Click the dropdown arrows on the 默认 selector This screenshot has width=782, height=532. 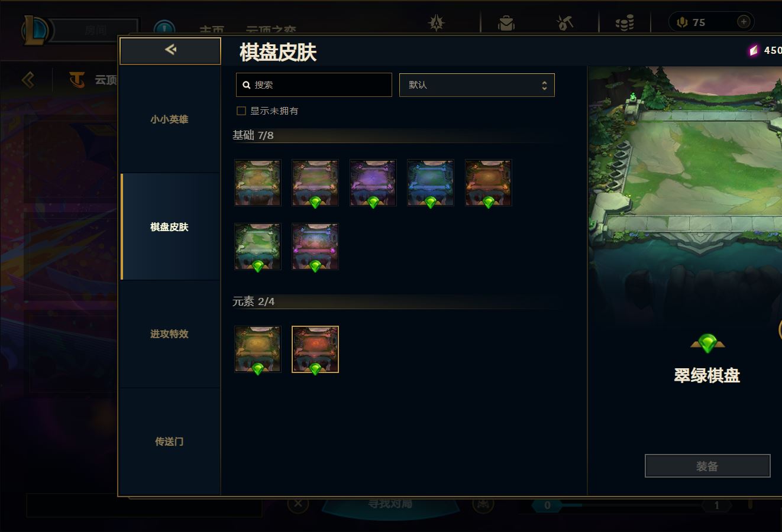tap(544, 85)
